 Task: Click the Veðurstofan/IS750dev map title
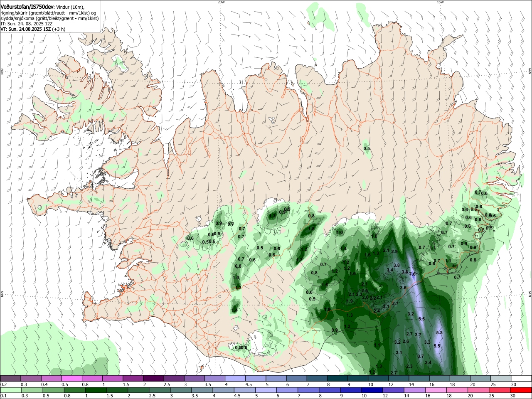click(x=27, y=7)
